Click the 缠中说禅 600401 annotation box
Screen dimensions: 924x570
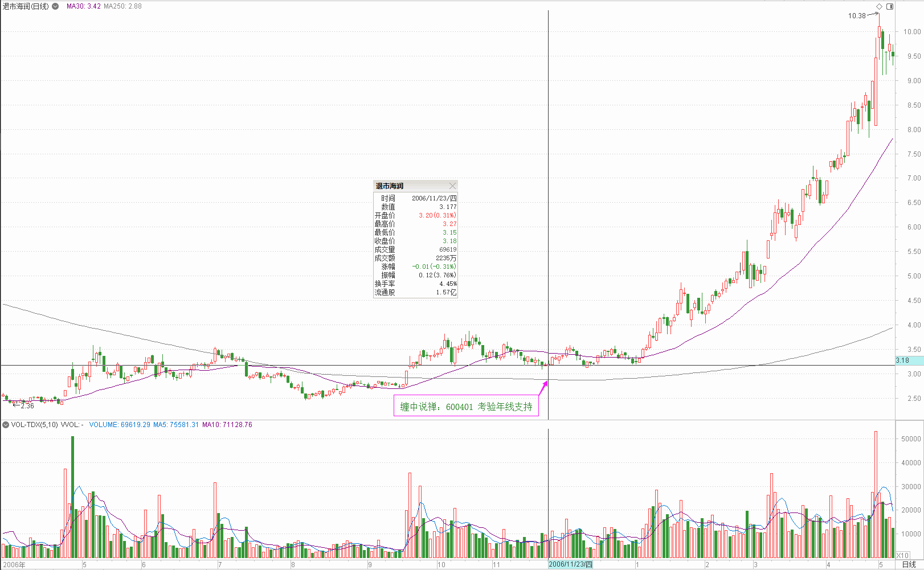point(466,407)
